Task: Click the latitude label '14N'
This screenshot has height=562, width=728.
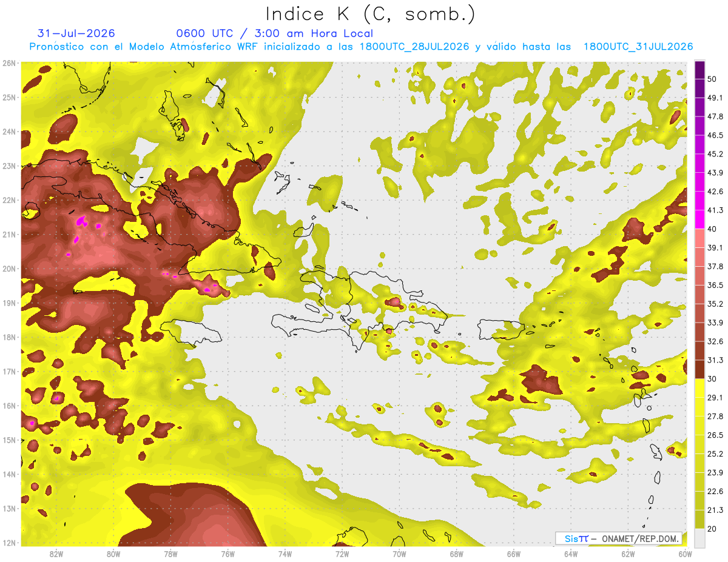Action: [9, 474]
